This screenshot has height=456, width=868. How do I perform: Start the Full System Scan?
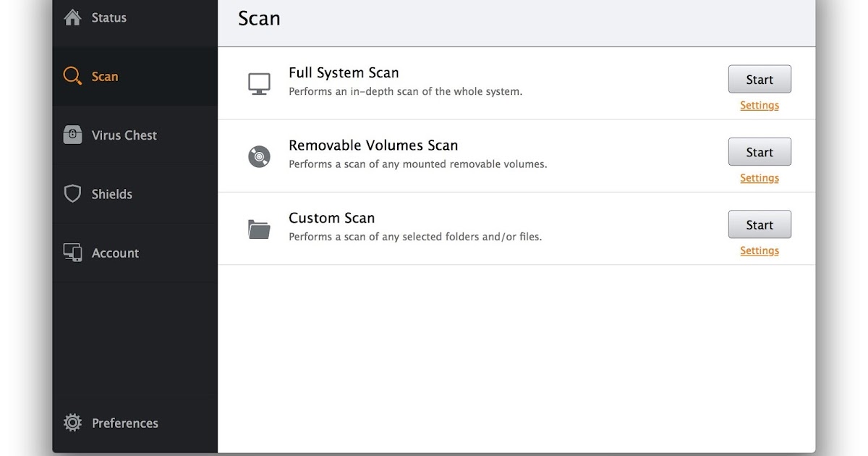click(759, 80)
